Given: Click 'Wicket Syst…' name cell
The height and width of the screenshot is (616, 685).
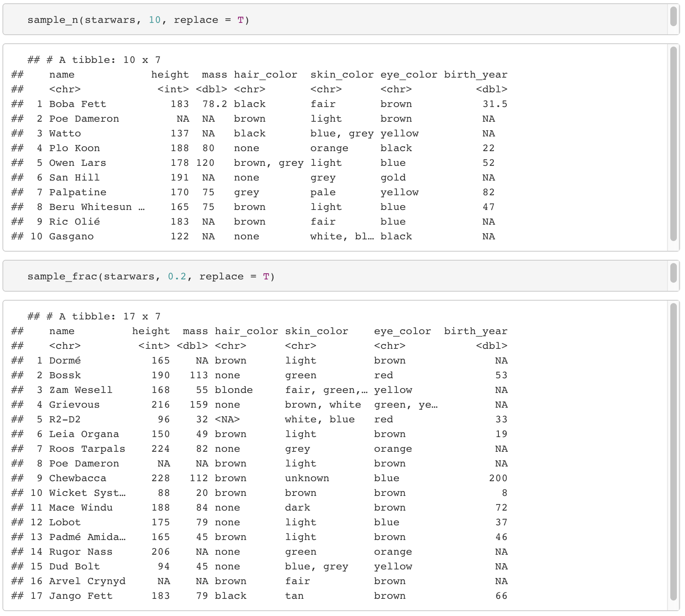Looking at the screenshot, I should [x=87, y=493].
